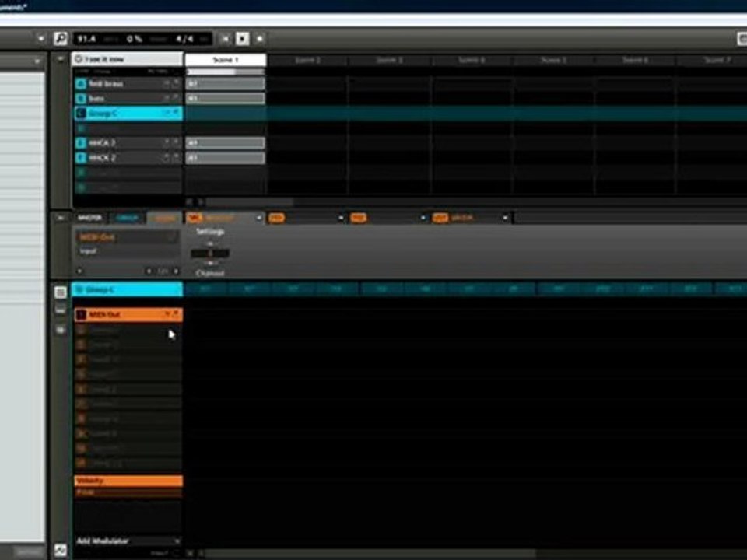This screenshot has height=560, width=747.
Task: Collapse arranger using its top-left arrow
Action: [x=60, y=59]
